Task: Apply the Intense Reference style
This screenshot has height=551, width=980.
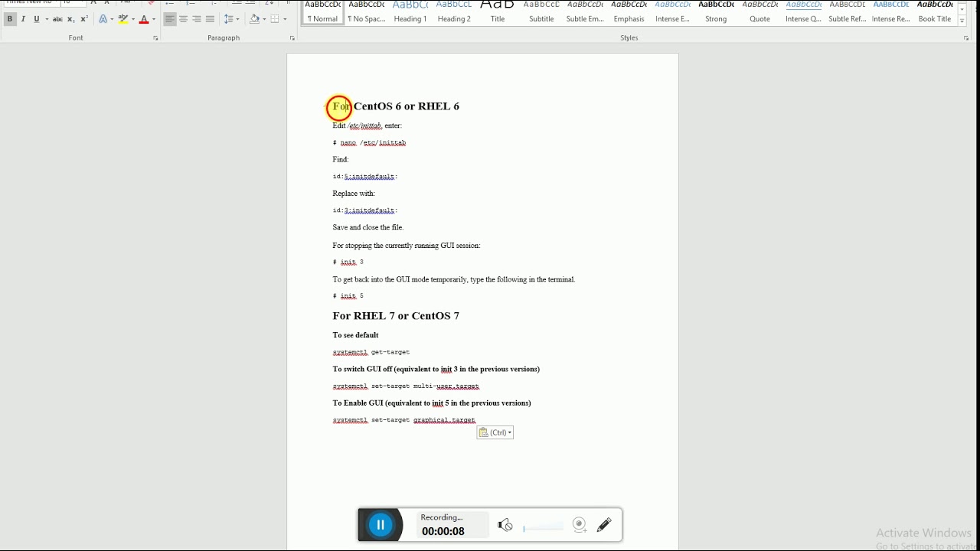Action: pos(891,12)
